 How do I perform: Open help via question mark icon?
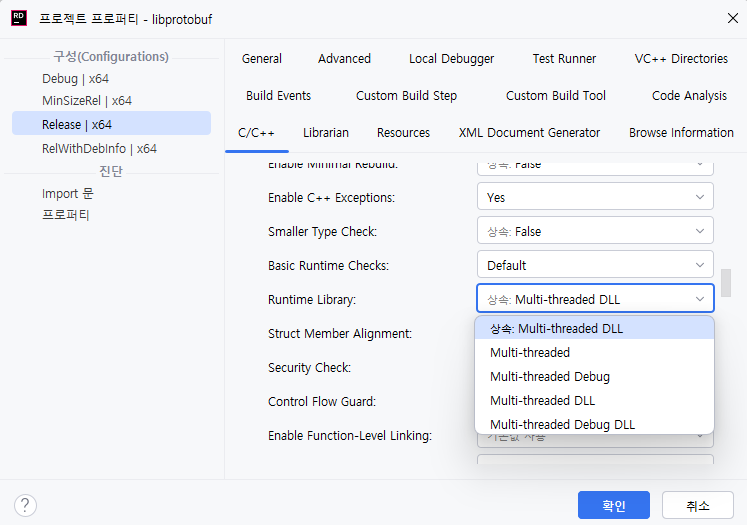(x=25, y=505)
